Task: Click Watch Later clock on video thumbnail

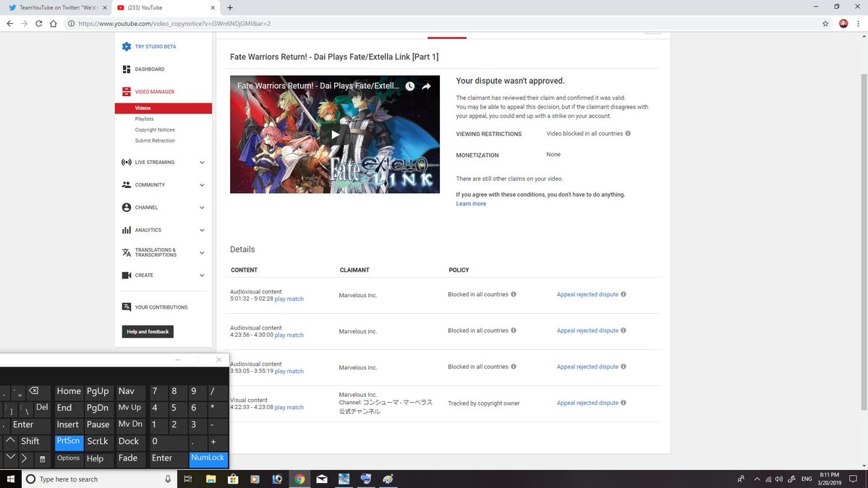Action: tap(410, 86)
